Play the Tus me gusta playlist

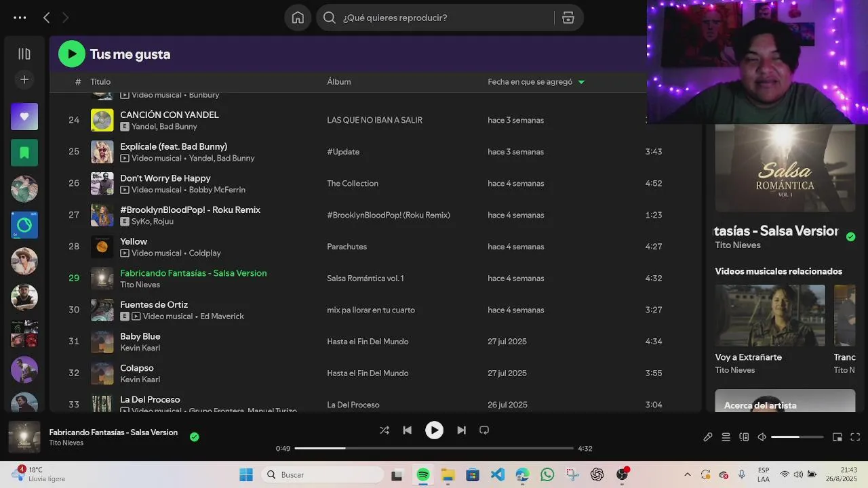click(72, 54)
